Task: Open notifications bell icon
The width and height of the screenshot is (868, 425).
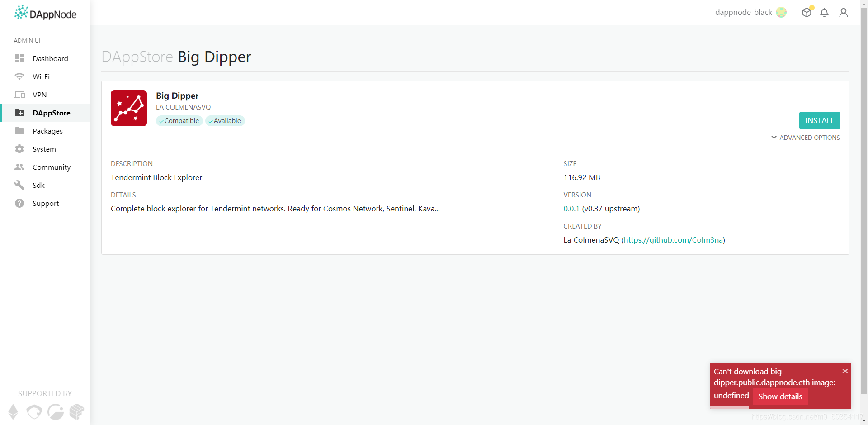Action: coord(825,13)
